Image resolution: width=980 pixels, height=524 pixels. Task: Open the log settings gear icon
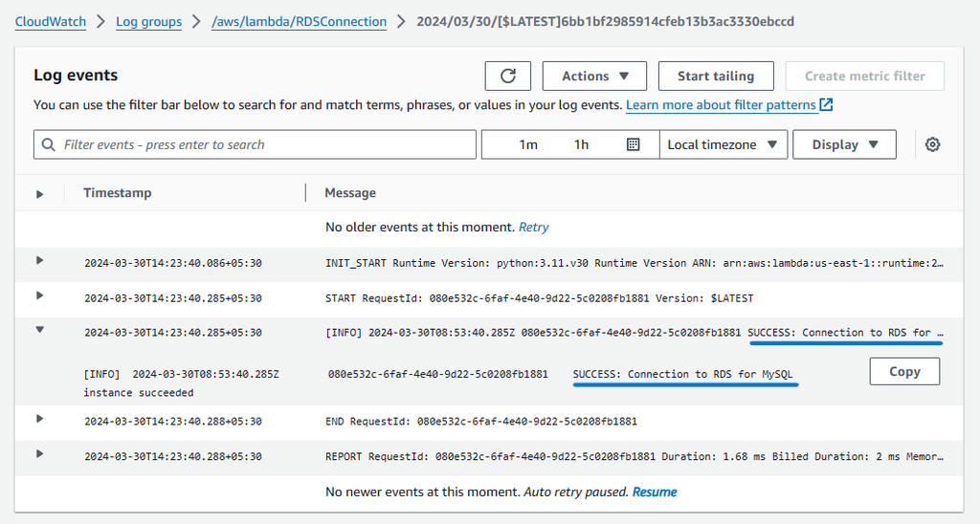tap(933, 144)
